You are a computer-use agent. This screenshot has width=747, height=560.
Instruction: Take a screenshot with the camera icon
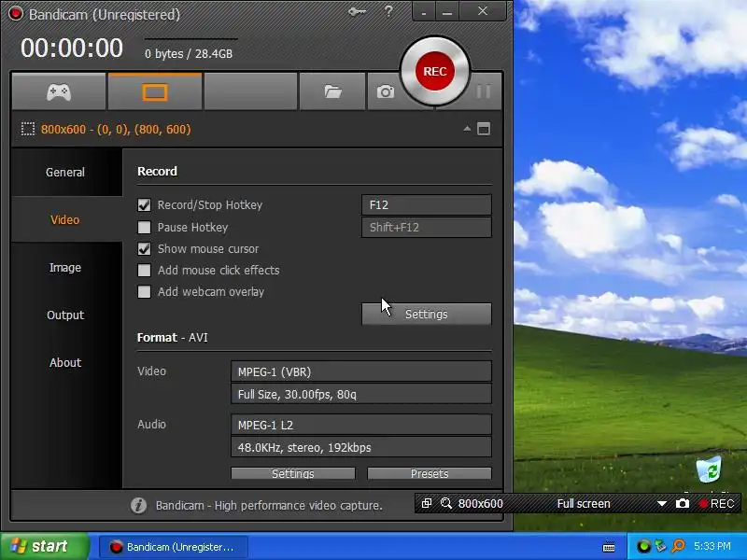pyautogui.click(x=386, y=91)
